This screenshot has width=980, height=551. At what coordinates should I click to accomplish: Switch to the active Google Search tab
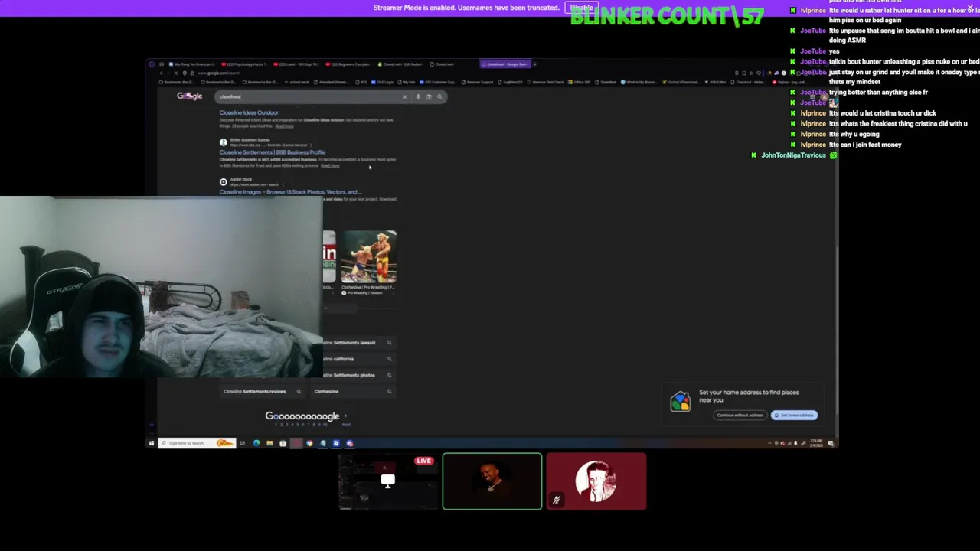(505, 64)
